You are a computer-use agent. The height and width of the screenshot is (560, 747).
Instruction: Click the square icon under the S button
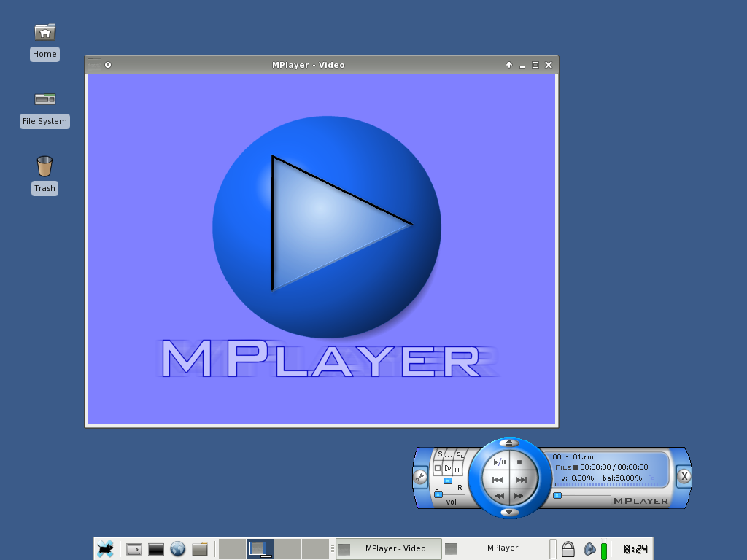438,468
